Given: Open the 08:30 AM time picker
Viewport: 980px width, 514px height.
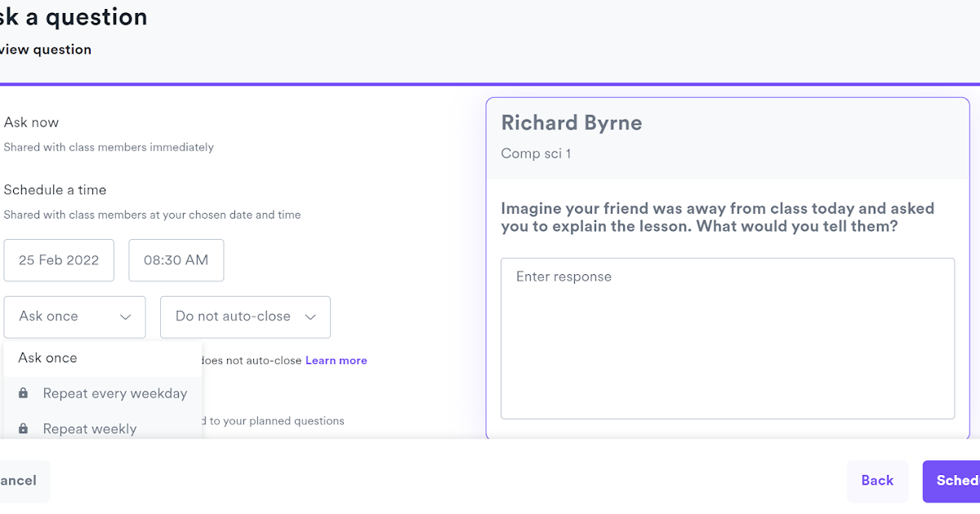Looking at the screenshot, I should (176, 260).
